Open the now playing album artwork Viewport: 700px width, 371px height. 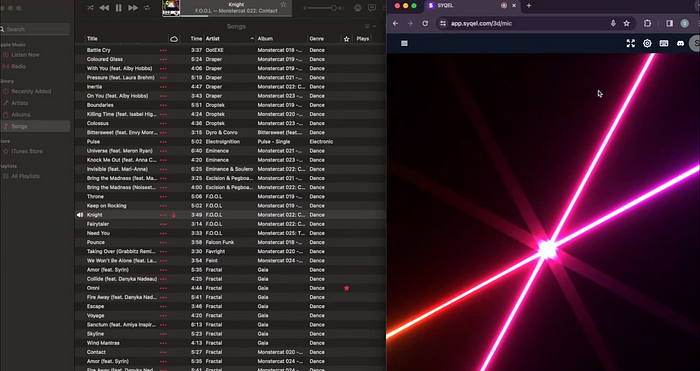[x=171, y=8]
